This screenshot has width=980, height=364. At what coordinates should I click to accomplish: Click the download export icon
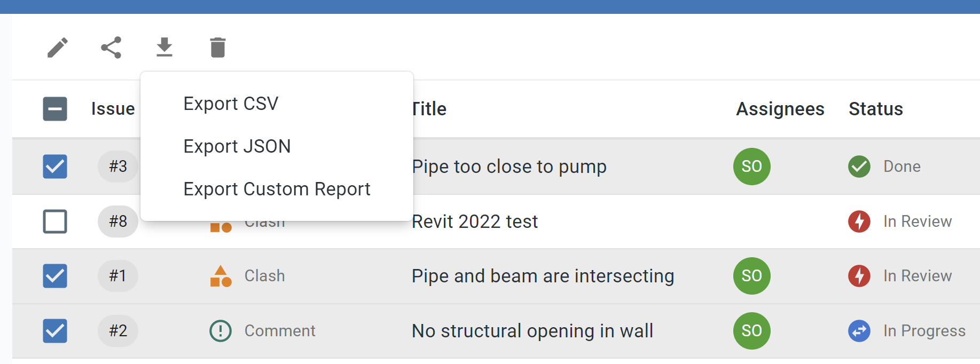coord(164,48)
